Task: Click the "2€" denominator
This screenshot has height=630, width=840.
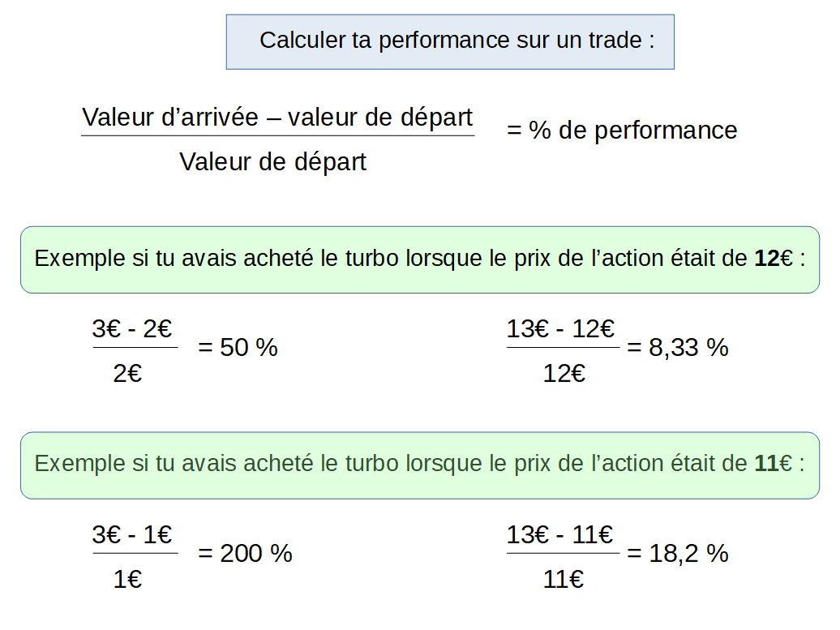Action: (x=128, y=374)
